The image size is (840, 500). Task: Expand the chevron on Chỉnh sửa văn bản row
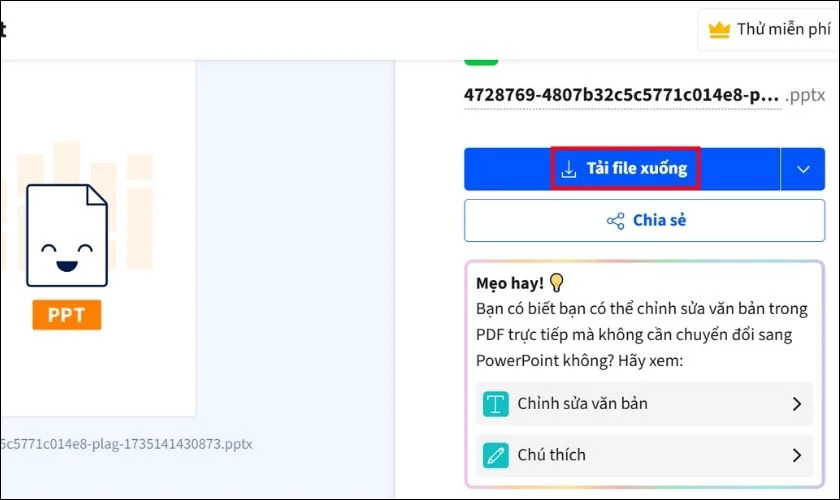tap(797, 404)
